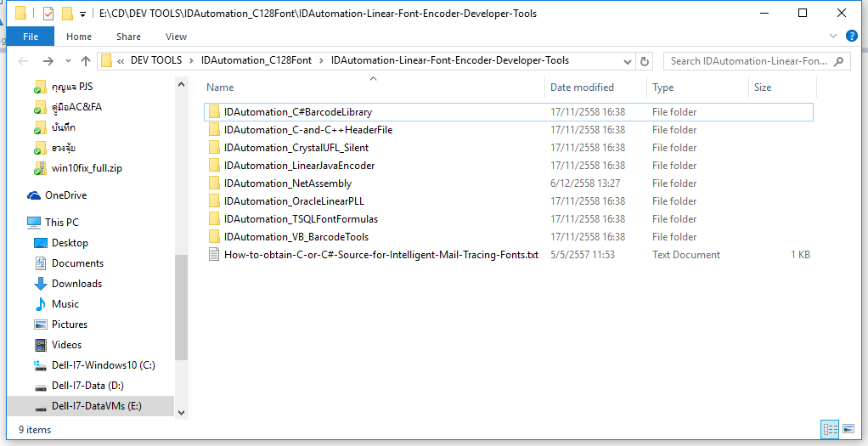Select the IDAutomation_NetAssembly folder
Screen dimensions: 868x446
pos(508,183)
